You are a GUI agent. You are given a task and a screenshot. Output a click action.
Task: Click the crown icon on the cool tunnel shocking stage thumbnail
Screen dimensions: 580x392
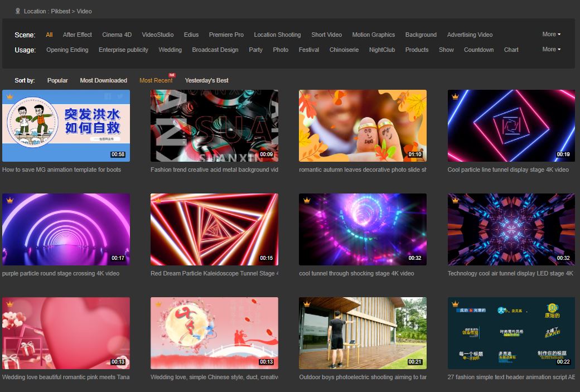pyautogui.click(x=307, y=200)
